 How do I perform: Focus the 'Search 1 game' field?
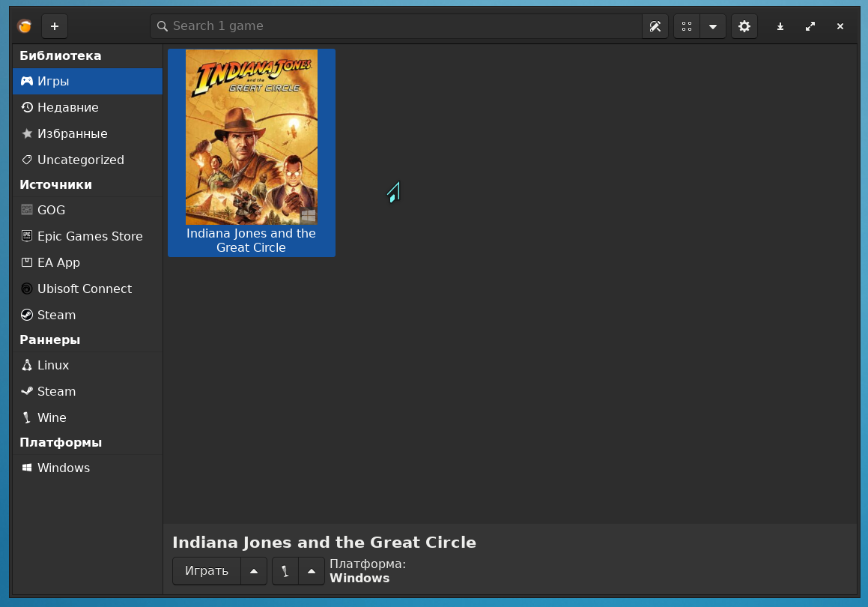395,26
